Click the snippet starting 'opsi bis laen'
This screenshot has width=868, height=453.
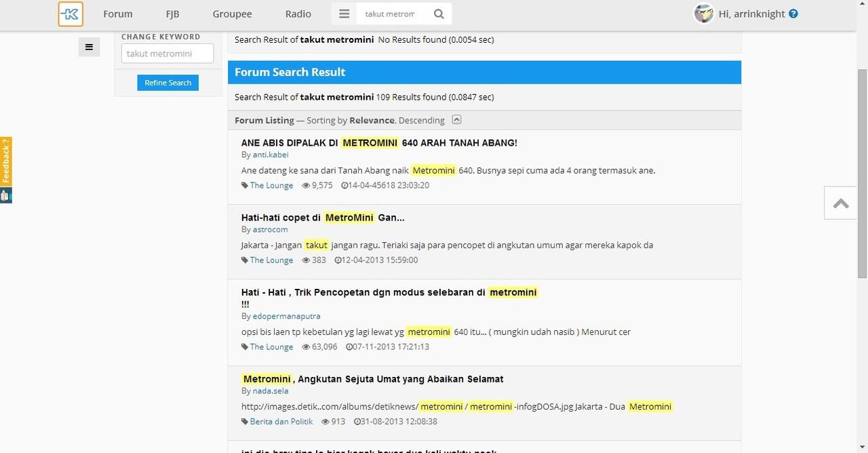(x=436, y=332)
